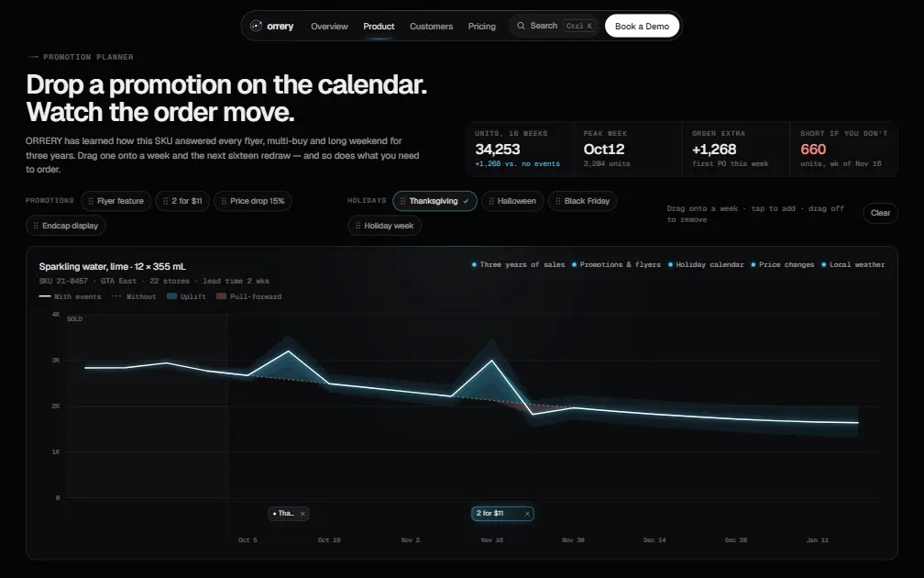Click the Local weather legend dot
Viewport: 924px width, 578px height.
[x=824, y=265]
